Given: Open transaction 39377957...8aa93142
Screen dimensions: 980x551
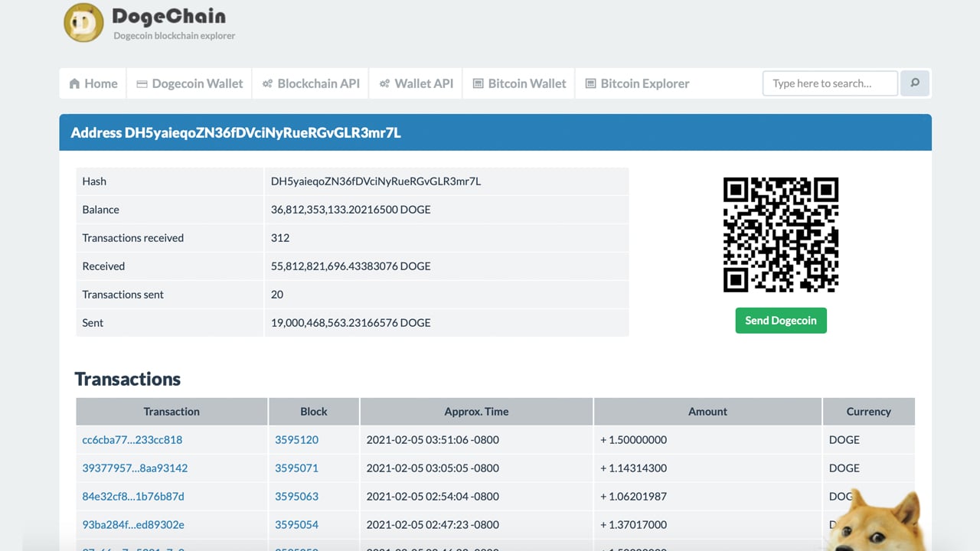Looking at the screenshot, I should coord(135,468).
